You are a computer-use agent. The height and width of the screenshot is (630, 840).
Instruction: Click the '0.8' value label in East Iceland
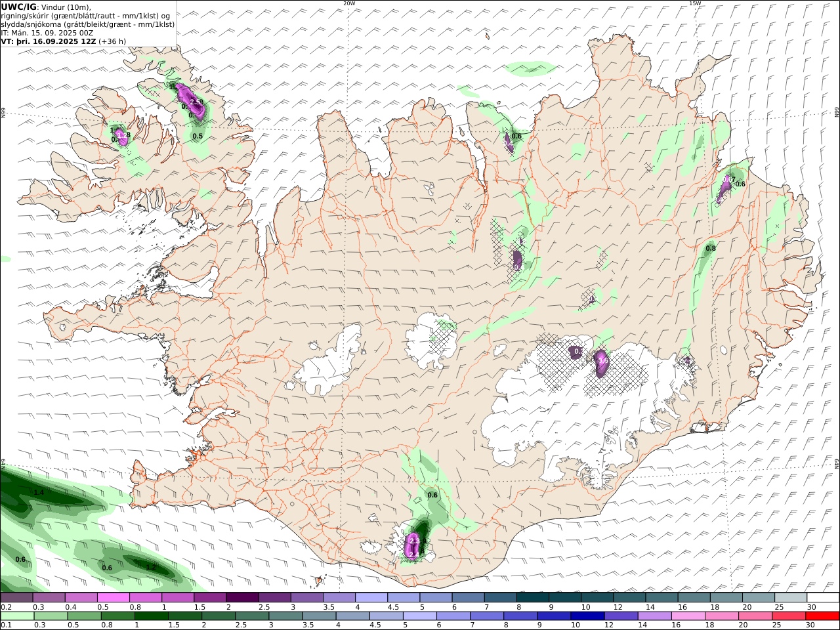pyautogui.click(x=711, y=248)
